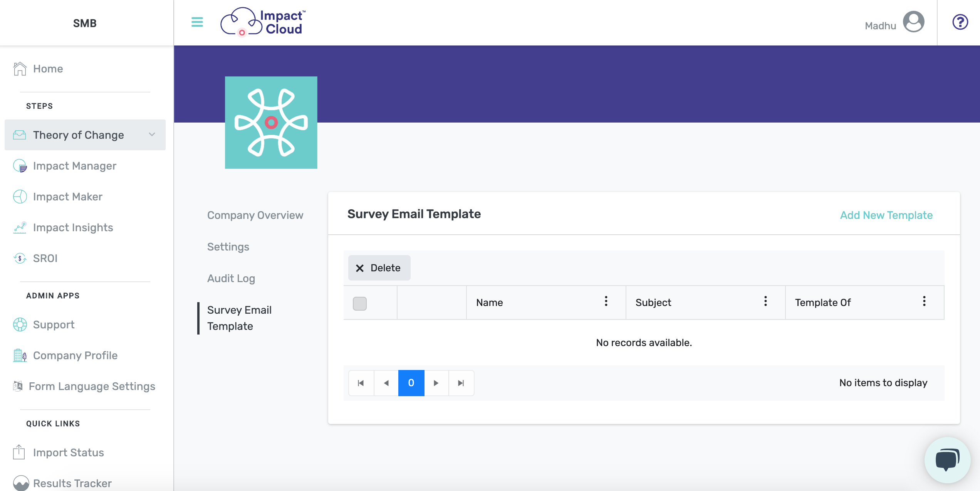Sort by Template Of column header
980x491 pixels.
[x=823, y=303]
